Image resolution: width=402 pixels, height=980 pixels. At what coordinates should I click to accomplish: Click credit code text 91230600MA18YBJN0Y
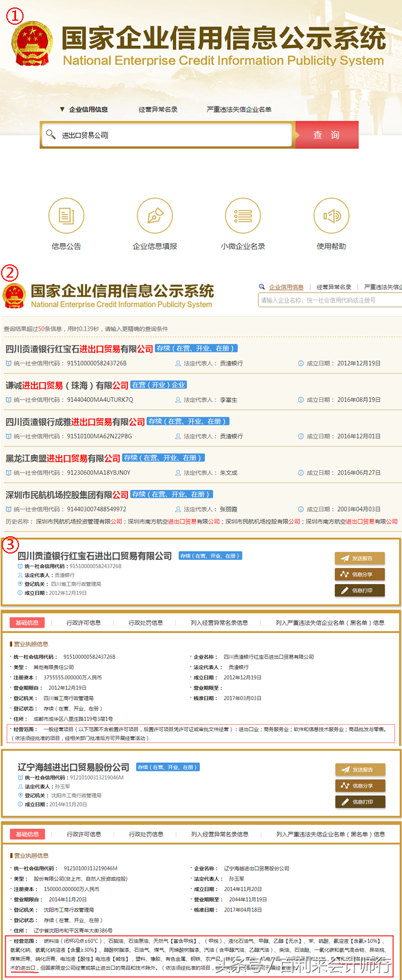click(x=99, y=472)
